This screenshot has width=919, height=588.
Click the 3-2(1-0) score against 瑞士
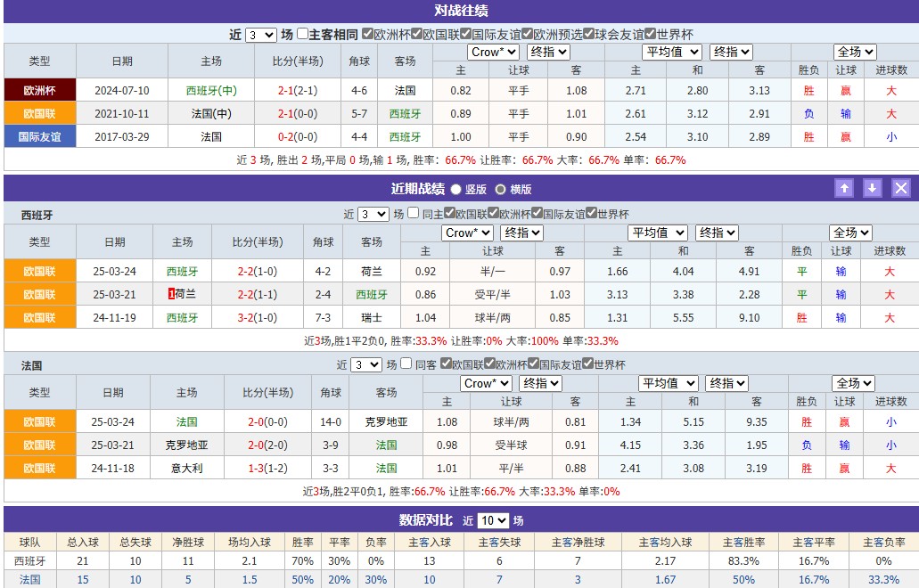[x=257, y=317]
